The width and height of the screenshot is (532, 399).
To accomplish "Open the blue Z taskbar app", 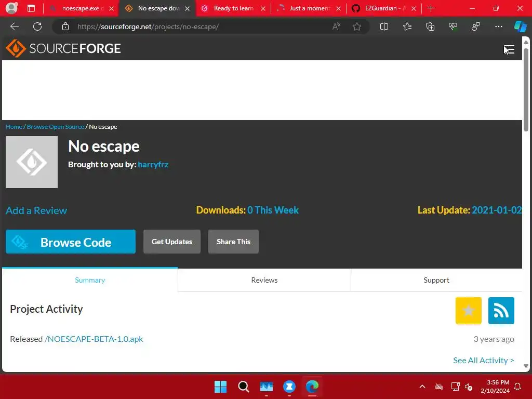I will (289, 387).
